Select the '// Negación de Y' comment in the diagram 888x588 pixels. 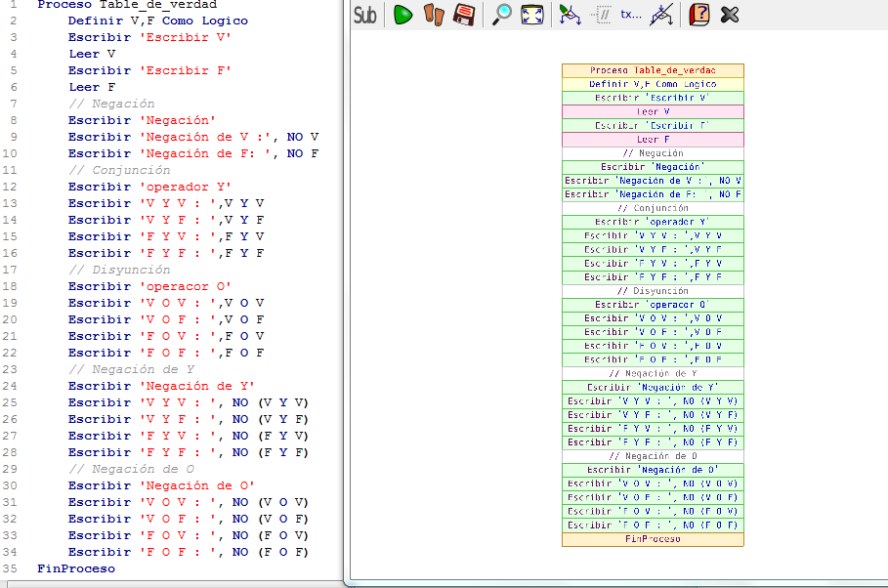pos(653,374)
